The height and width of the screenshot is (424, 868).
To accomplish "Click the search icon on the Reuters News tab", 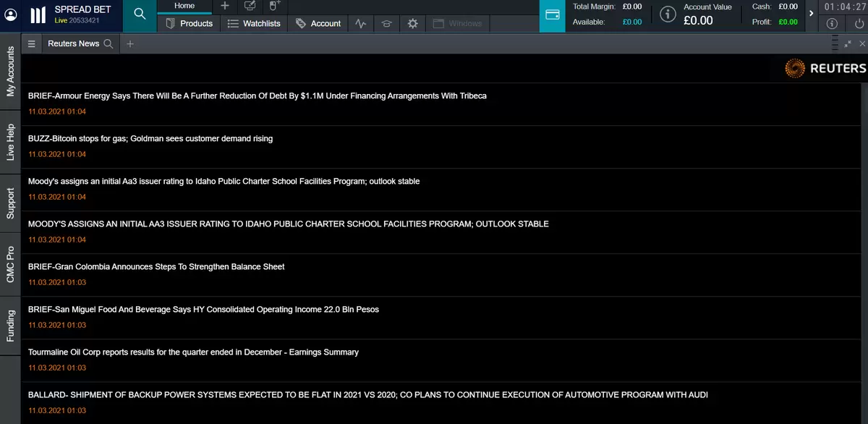I will pyautogui.click(x=109, y=43).
